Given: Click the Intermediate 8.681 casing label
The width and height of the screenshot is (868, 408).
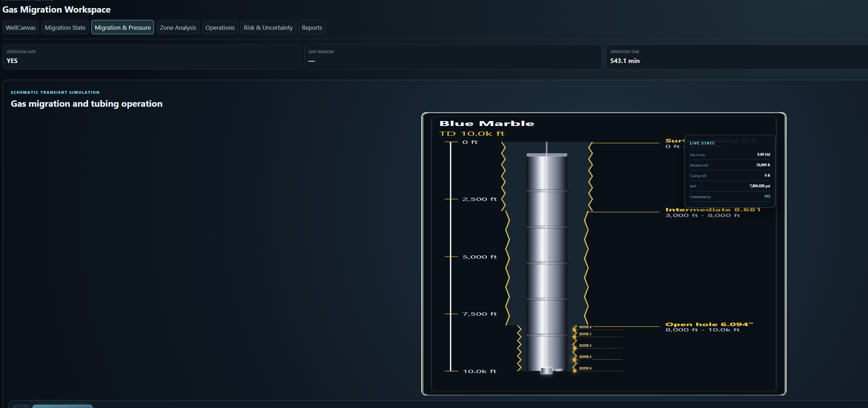Looking at the screenshot, I should click(713, 210).
